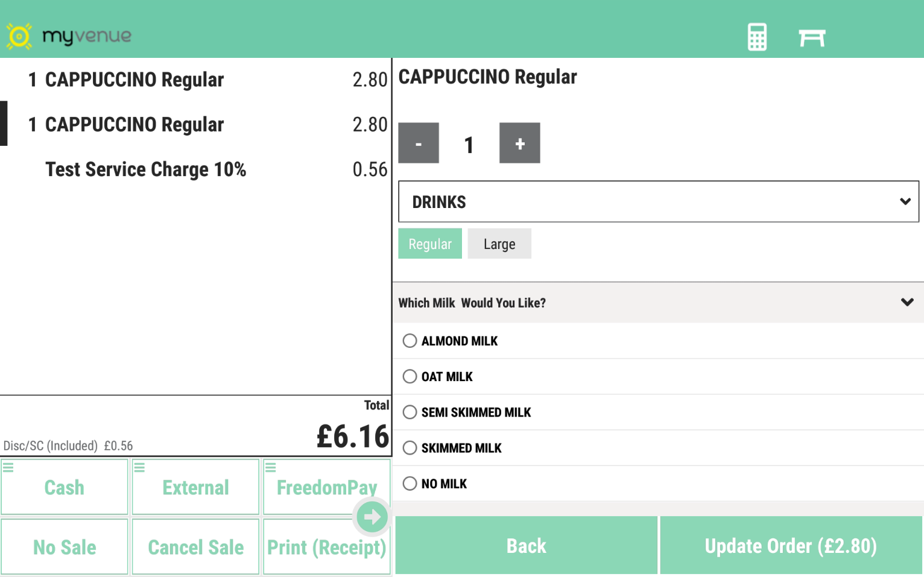Go Back from the item editor

coord(526,546)
